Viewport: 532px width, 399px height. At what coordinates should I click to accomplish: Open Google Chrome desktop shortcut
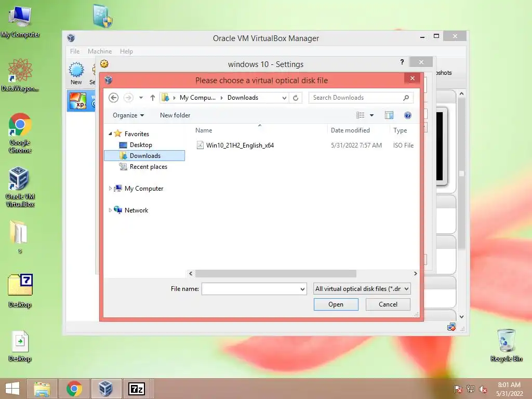(x=20, y=133)
